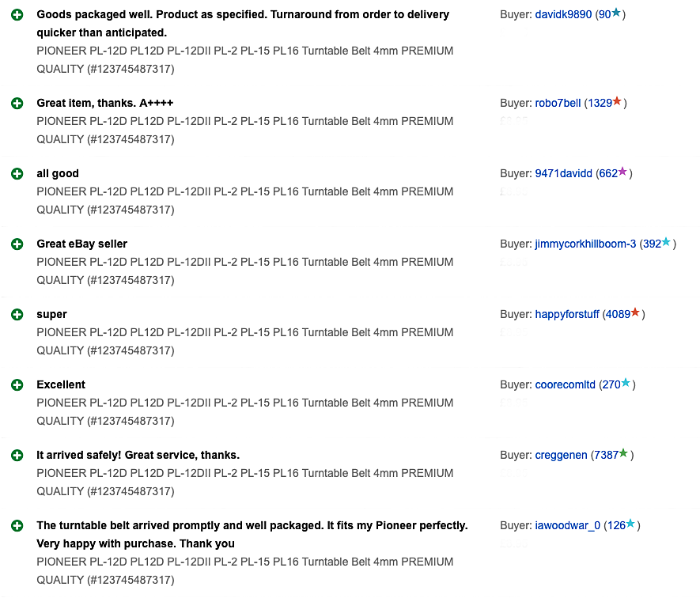Click red star beside happyforstuff's feedback score
The height and width of the screenshot is (598, 700).
click(x=635, y=313)
